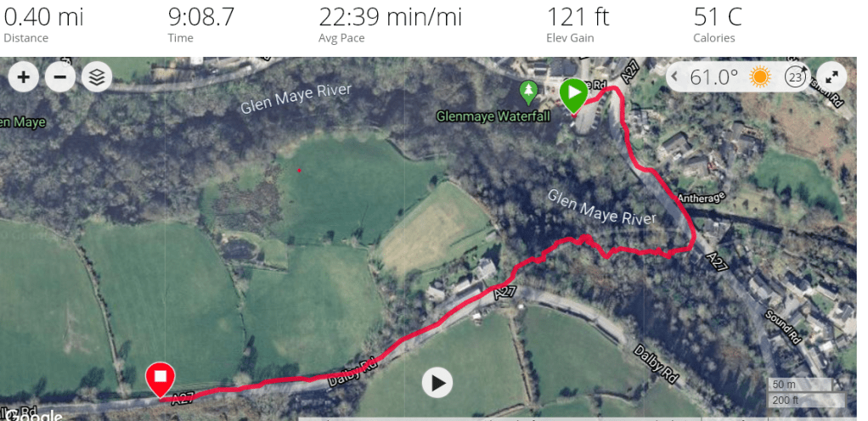Zoom in with the plus button
The image size is (868, 421).
click(x=23, y=77)
